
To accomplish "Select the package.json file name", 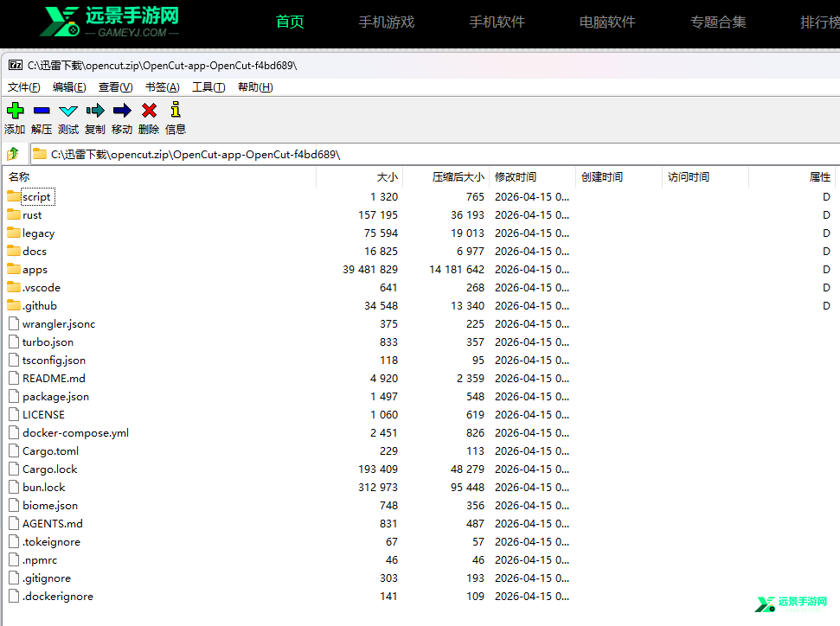I will point(55,397).
